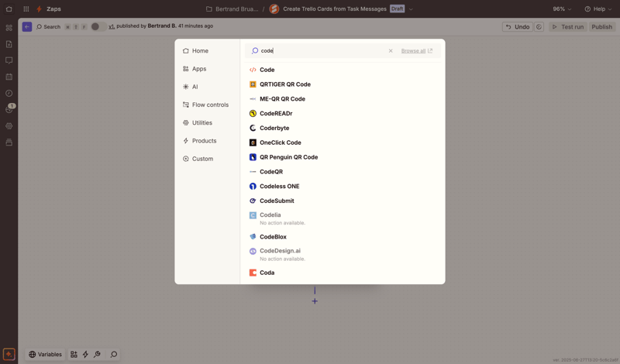
Task: Click the Zap title 'Create Trello Cards from Task Messages'
Action: click(x=335, y=9)
